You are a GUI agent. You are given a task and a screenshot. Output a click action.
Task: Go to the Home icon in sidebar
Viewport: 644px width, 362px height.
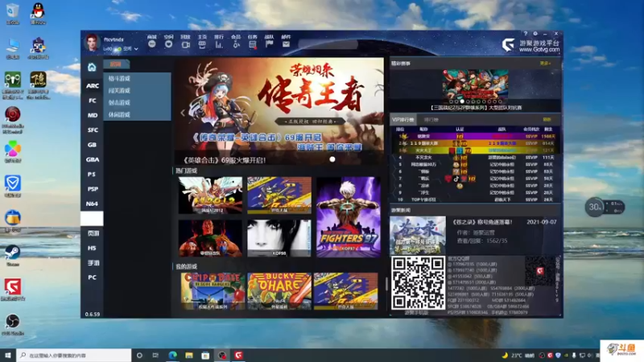coord(92,67)
